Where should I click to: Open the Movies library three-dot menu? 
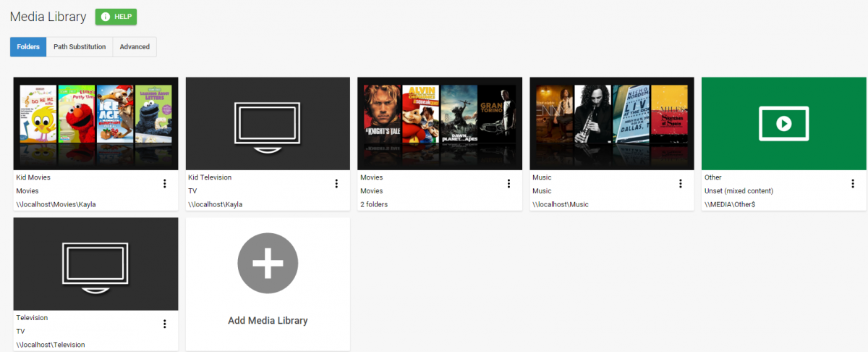[509, 183]
